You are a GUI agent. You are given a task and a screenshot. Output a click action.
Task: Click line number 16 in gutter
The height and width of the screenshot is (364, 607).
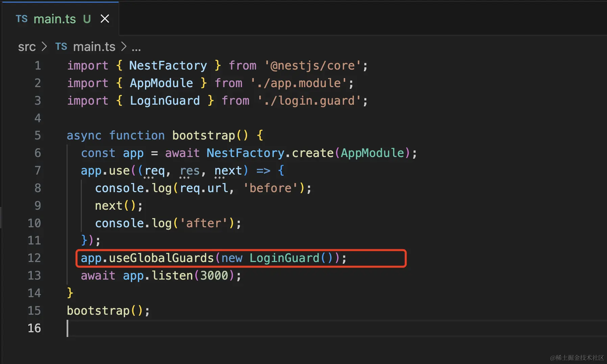click(x=34, y=328)
